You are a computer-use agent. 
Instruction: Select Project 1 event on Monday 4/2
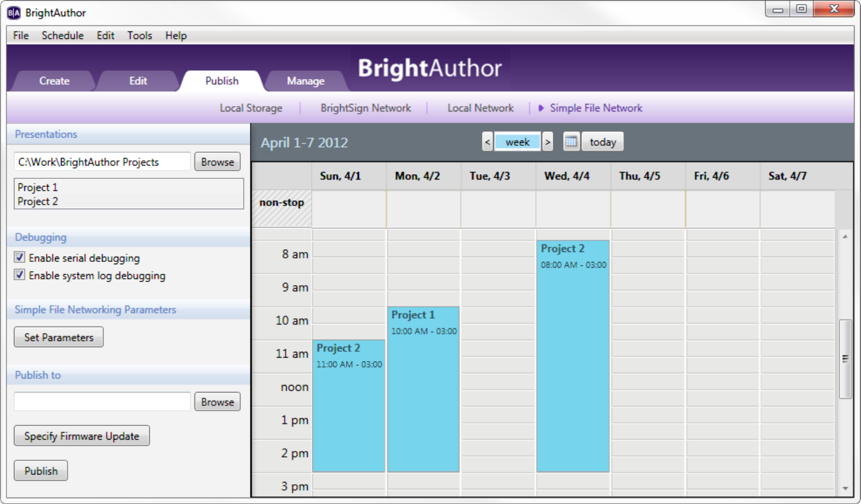click(x=423, y=389)
